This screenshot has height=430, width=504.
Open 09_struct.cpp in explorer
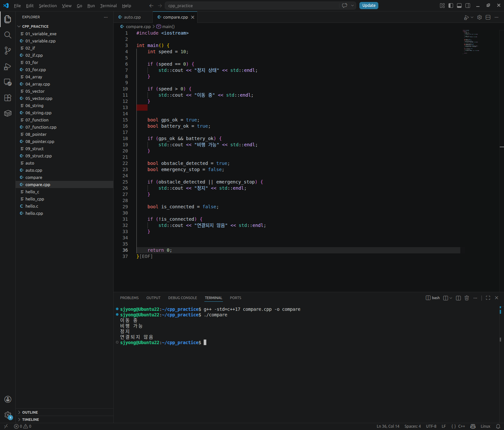(64, 156)
